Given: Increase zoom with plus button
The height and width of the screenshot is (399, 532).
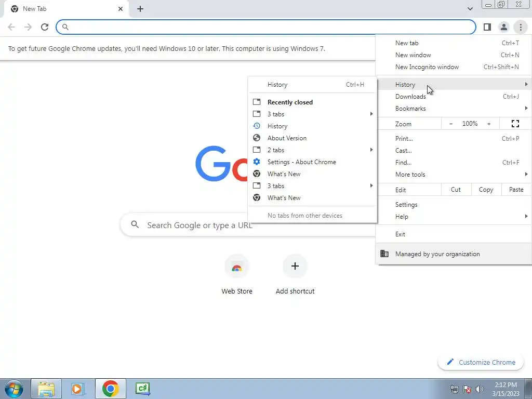Looking at the screenshot, I should pyautogui.click(x=489, y=124).
